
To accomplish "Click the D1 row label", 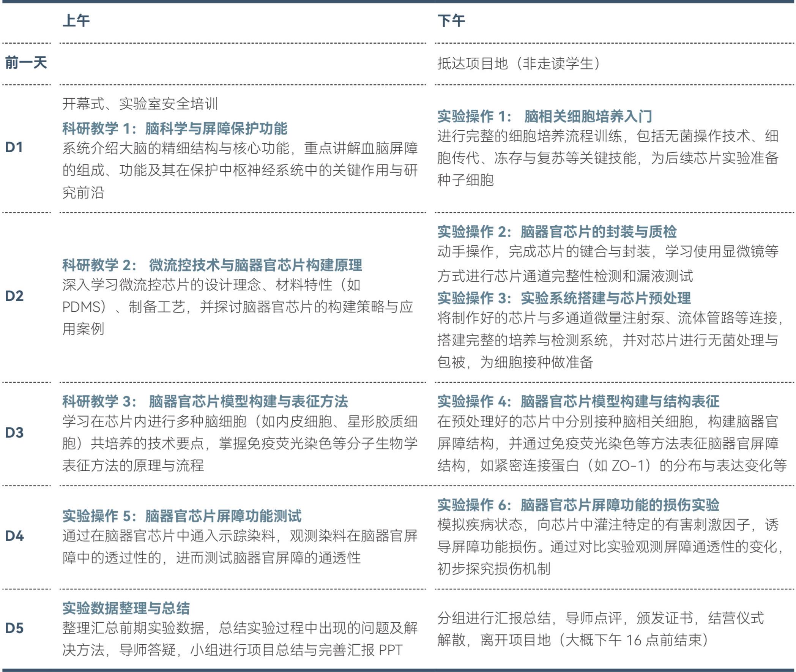I will (x=14, y=147).
